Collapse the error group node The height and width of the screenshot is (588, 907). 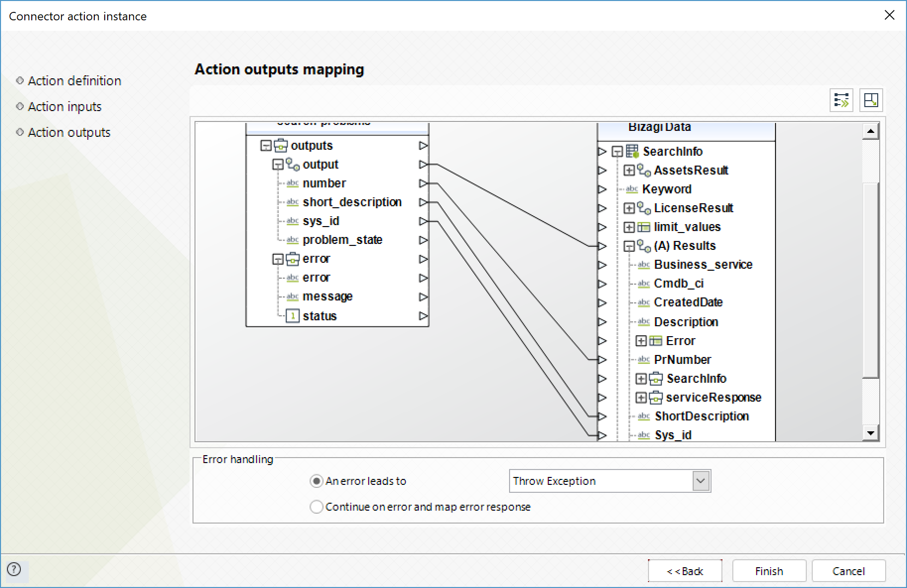(278, 259)
